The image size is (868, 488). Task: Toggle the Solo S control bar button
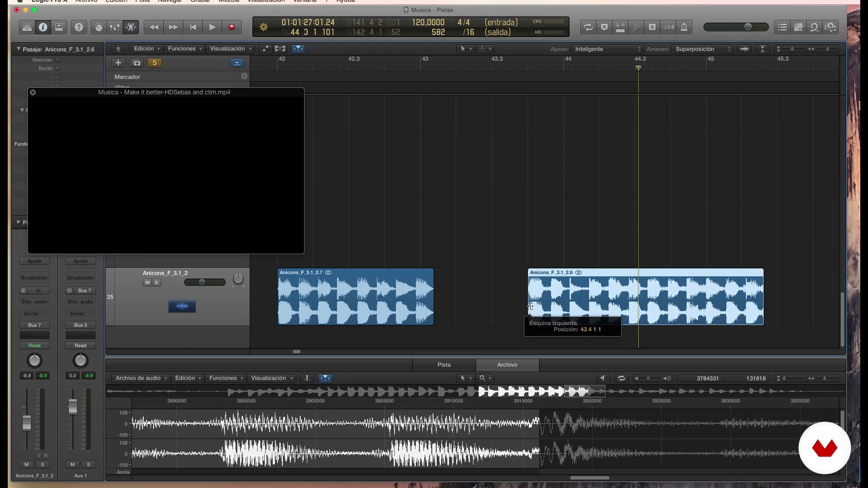(652, 28)
